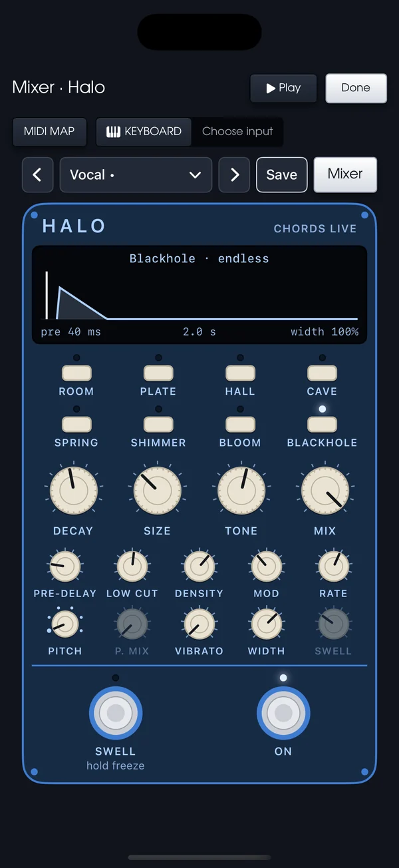Click the width 100% readout

(325, 331)
